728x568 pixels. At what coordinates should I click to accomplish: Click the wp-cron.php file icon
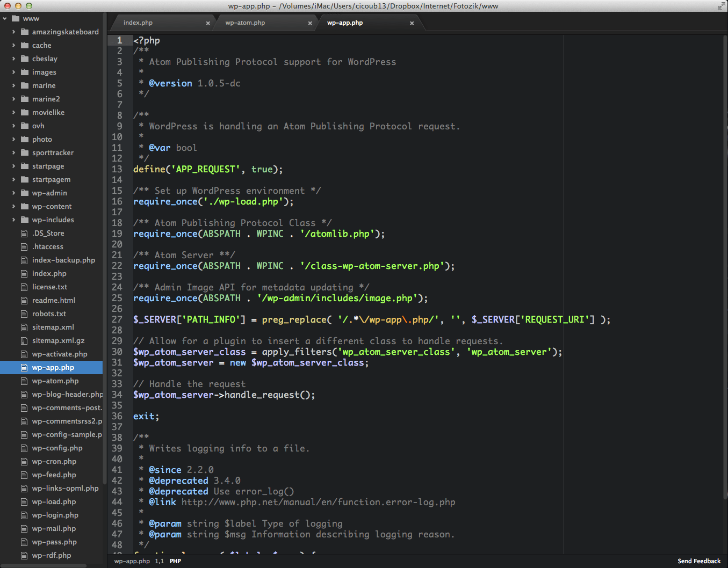tap(24, 461)
